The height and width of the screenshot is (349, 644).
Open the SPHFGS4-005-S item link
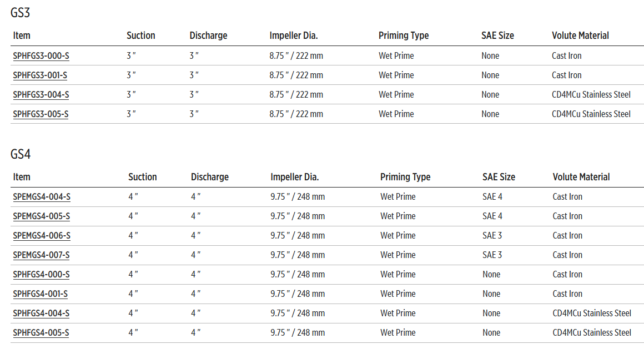(x=41, y=333)
